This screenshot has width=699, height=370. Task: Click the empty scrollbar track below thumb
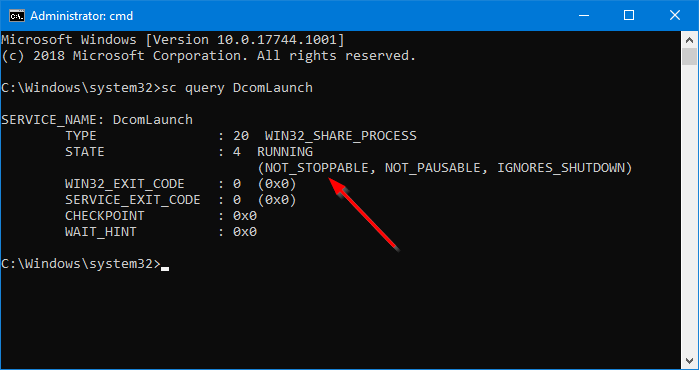689,209
